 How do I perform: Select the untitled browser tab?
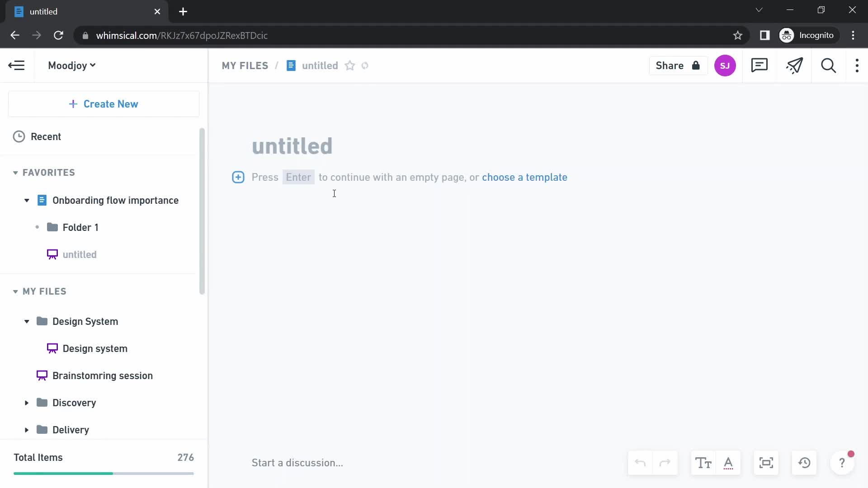pos(86,12)
